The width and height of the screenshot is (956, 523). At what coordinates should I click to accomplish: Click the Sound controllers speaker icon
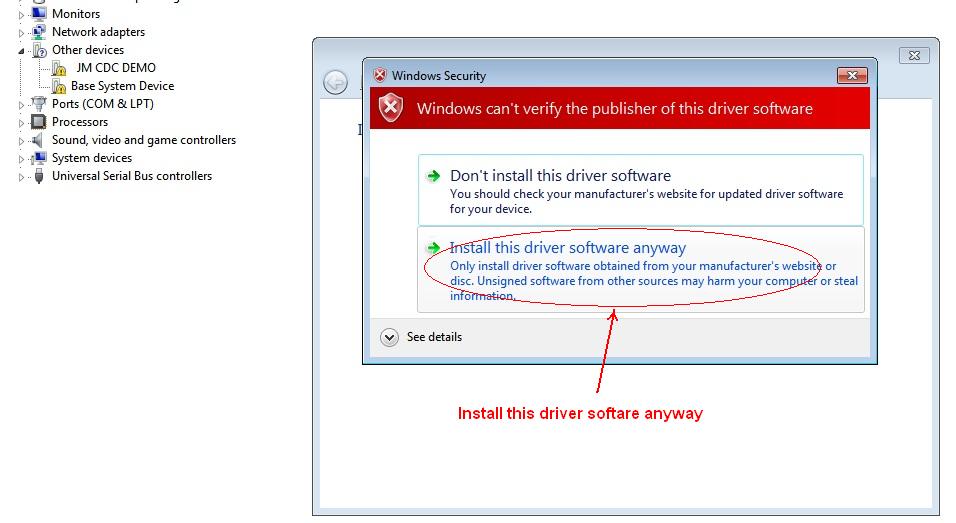tap(38, 140)
